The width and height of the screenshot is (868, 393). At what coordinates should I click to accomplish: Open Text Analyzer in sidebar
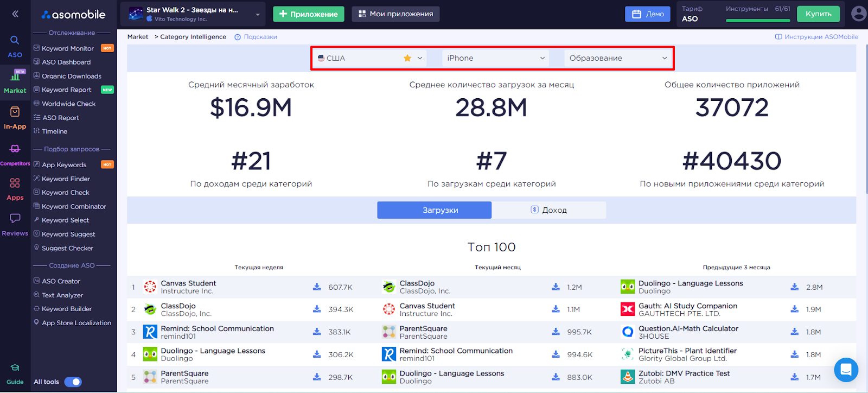(x=62, y=295)
